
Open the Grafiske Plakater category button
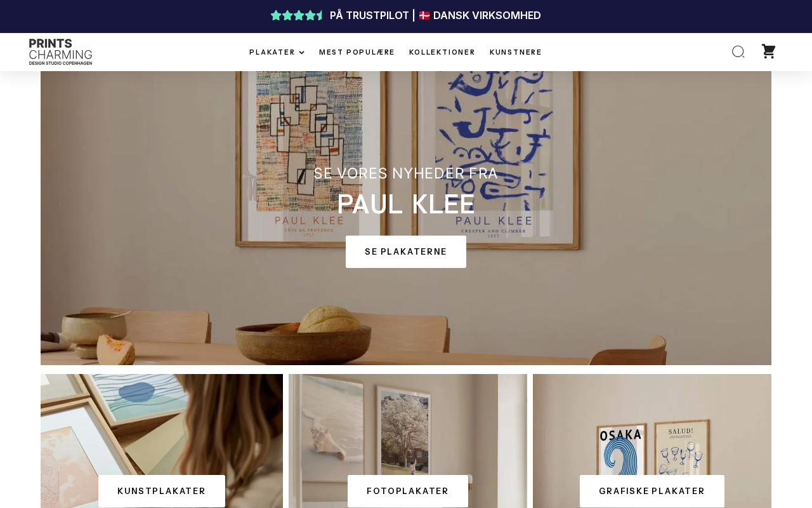(x=652, y=491)
